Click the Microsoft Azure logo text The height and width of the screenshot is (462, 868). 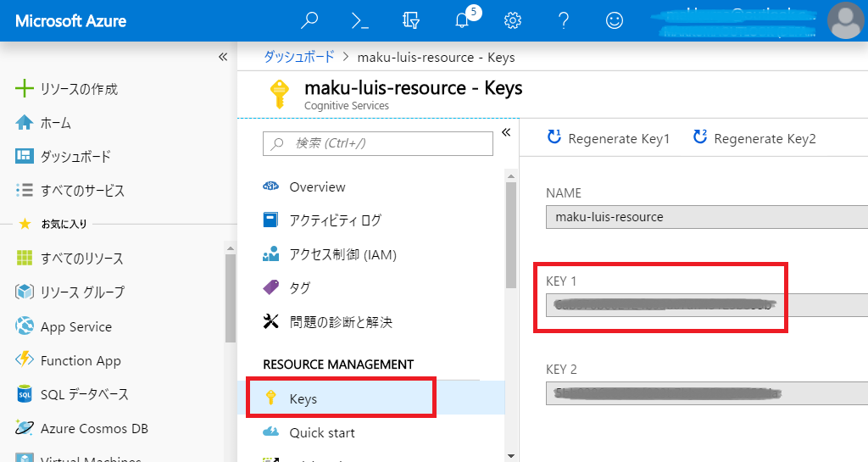click(71, 21)
